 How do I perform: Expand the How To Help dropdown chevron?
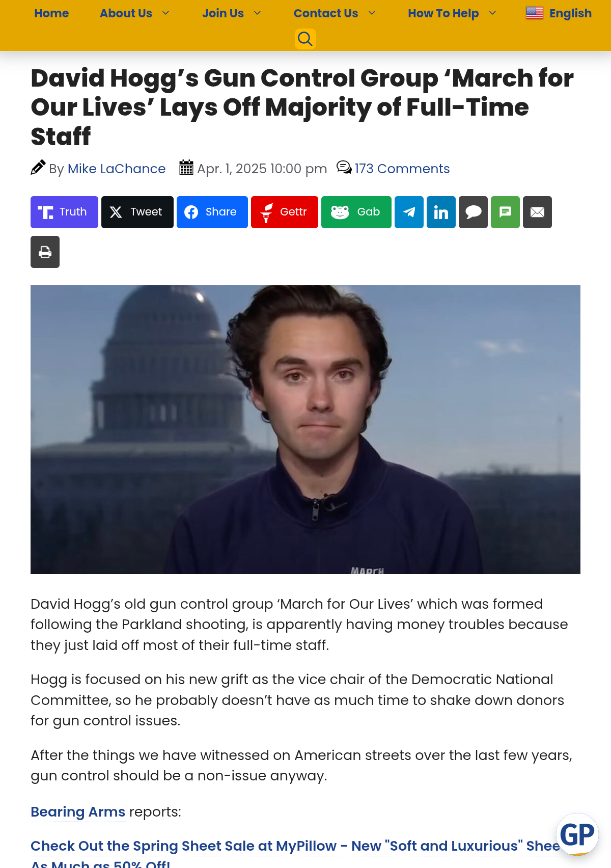pyautogui.click(x=492, y=13)
